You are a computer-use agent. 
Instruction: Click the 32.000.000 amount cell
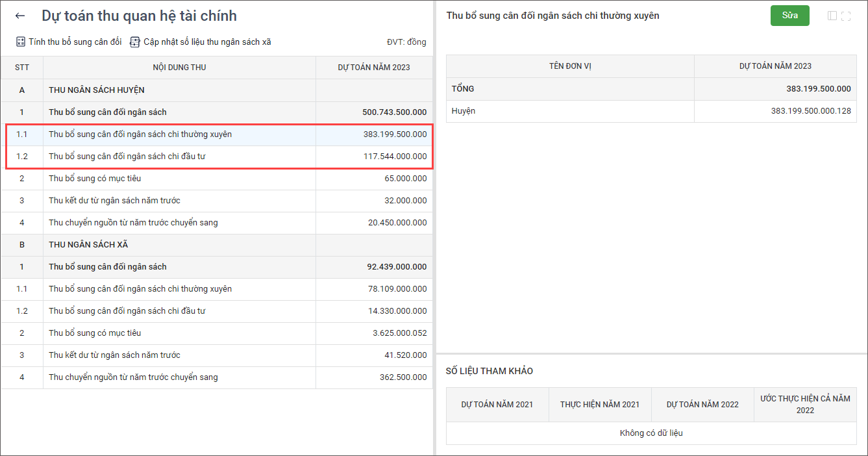(405, 201)
